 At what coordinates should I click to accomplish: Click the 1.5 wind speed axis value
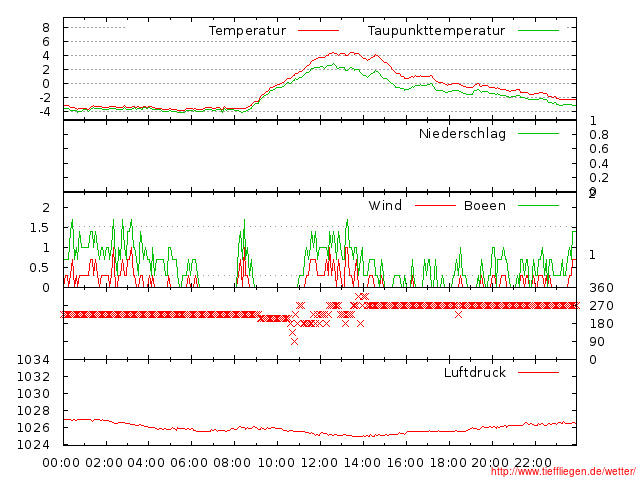pos(39,228)
